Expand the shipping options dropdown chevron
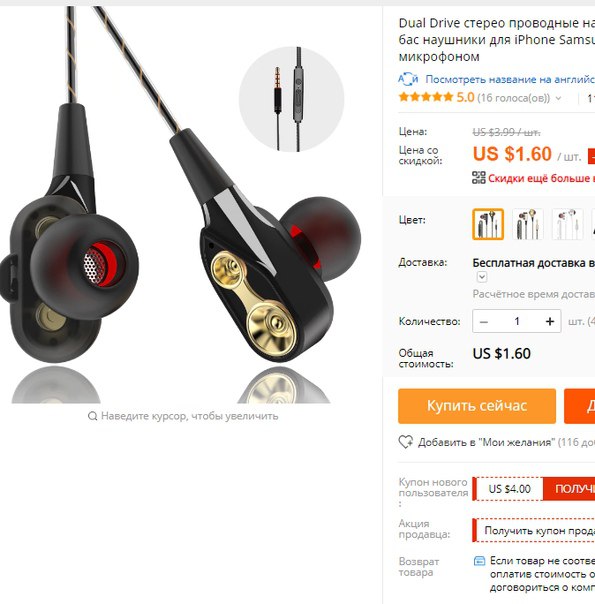 [482, 277]
